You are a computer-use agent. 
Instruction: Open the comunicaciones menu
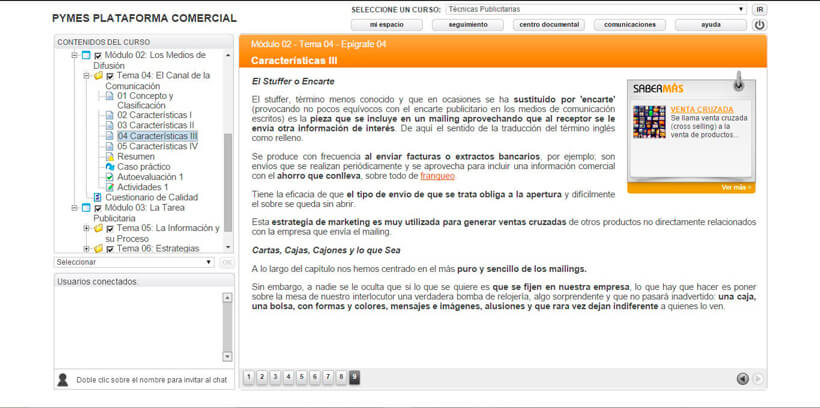tap(630, 25)
